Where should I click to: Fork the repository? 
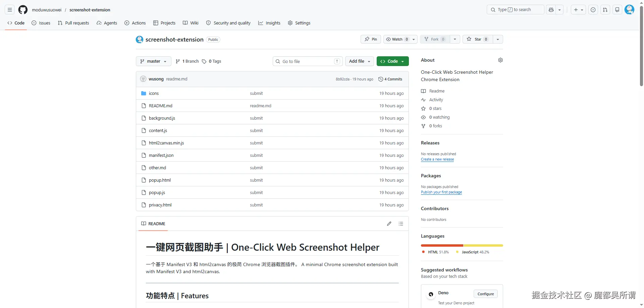[x=435, y=39]
